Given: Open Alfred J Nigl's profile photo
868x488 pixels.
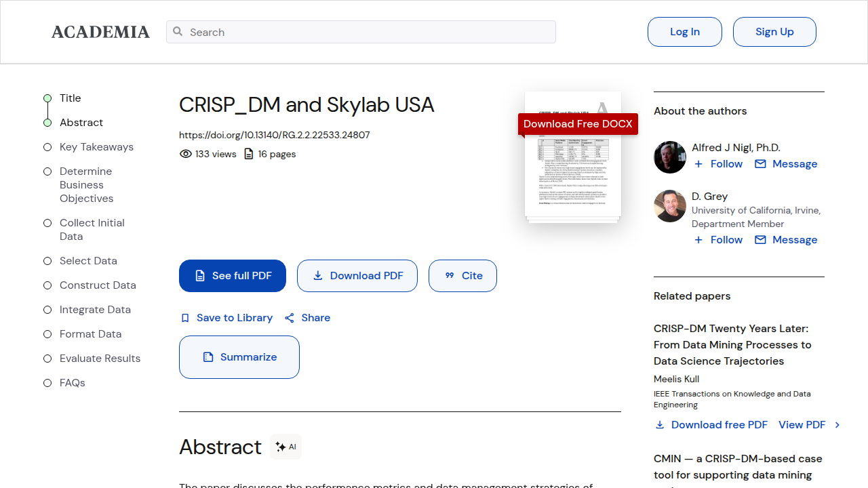Looking at the screenshot, I should (670, 157).
